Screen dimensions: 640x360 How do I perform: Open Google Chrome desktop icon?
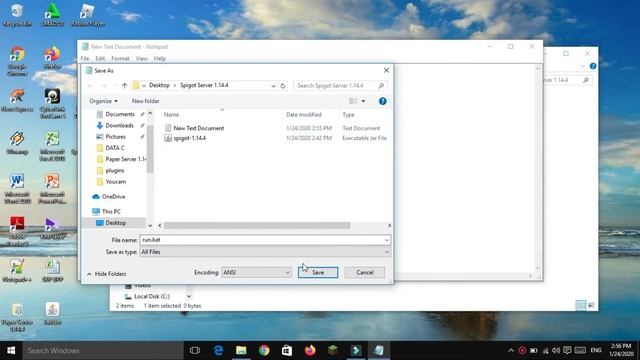point(17,61)
